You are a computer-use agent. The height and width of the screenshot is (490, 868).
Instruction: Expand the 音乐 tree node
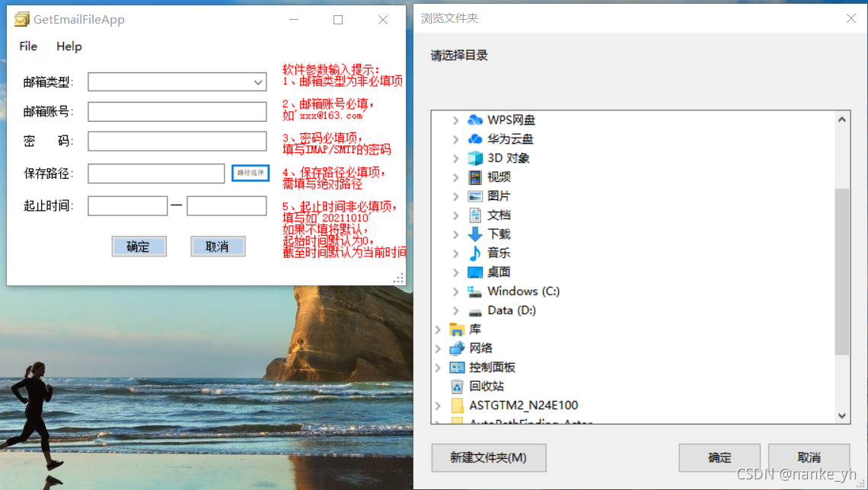click(x=455, y=253)
